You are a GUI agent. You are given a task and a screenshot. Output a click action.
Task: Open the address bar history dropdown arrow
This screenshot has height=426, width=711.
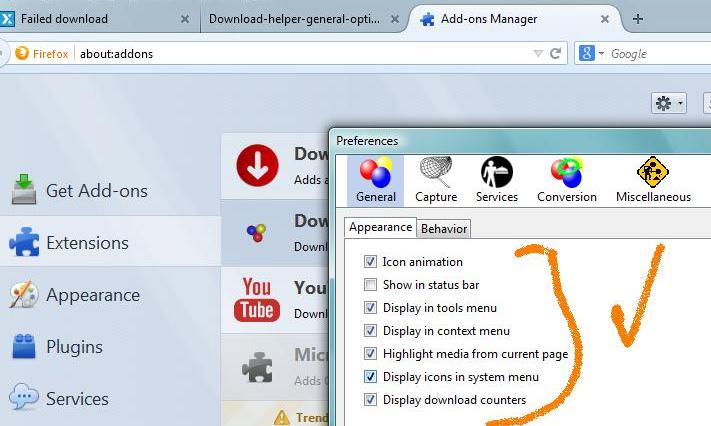coord(538,54)
